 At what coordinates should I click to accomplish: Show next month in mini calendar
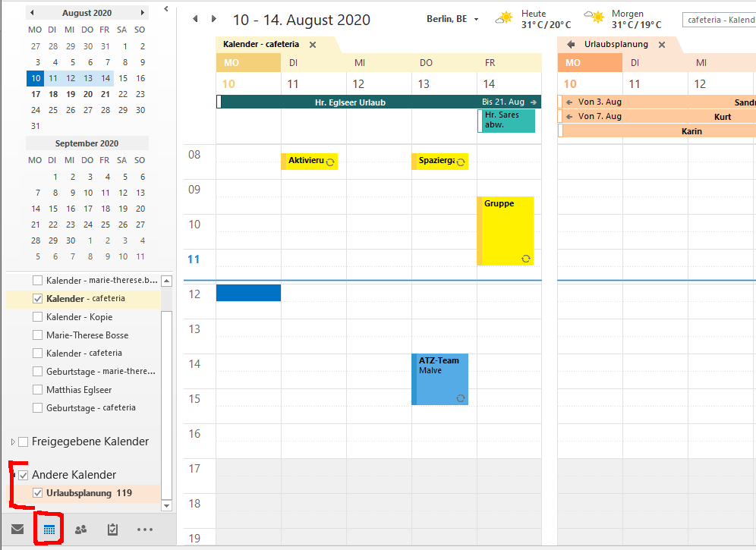click(x=143, y=13)
